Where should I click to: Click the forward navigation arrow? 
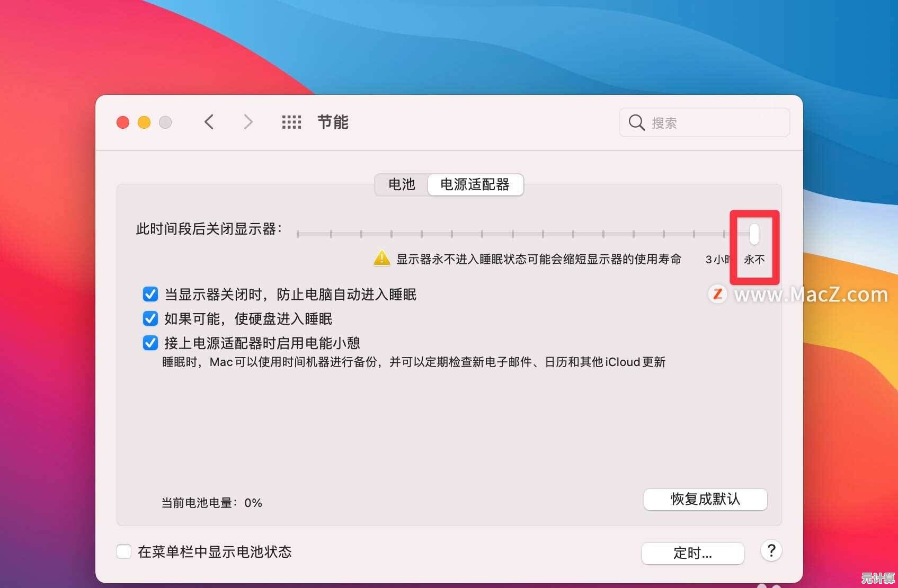point(248,122)
